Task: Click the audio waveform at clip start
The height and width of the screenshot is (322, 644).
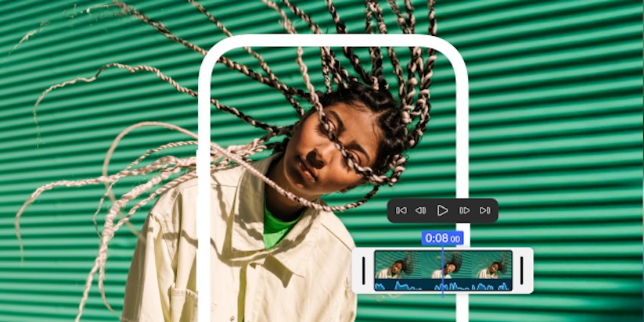Action: [x=383, y=286]
